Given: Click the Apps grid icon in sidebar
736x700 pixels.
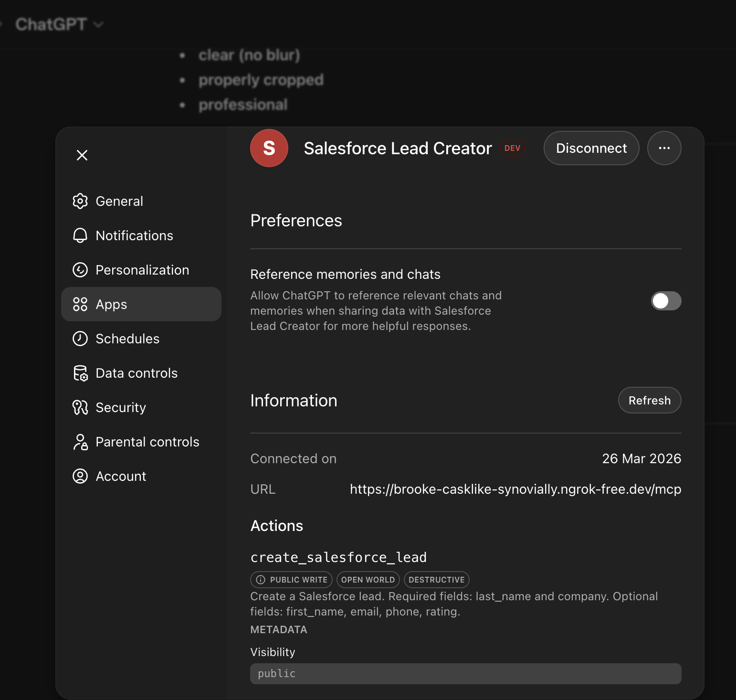Looking at the screenshot, I should 81,304.
